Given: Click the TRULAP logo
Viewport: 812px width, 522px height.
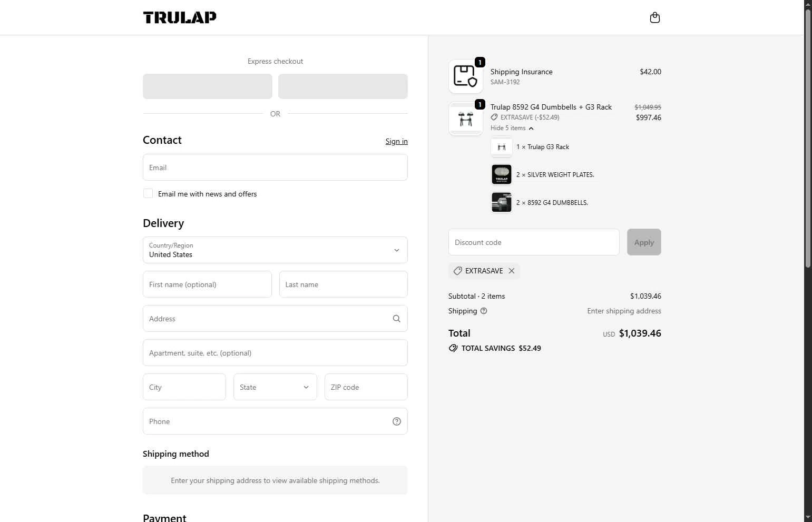Looking at the screenshot, I should pyautogui.click(x=180, y=17).
